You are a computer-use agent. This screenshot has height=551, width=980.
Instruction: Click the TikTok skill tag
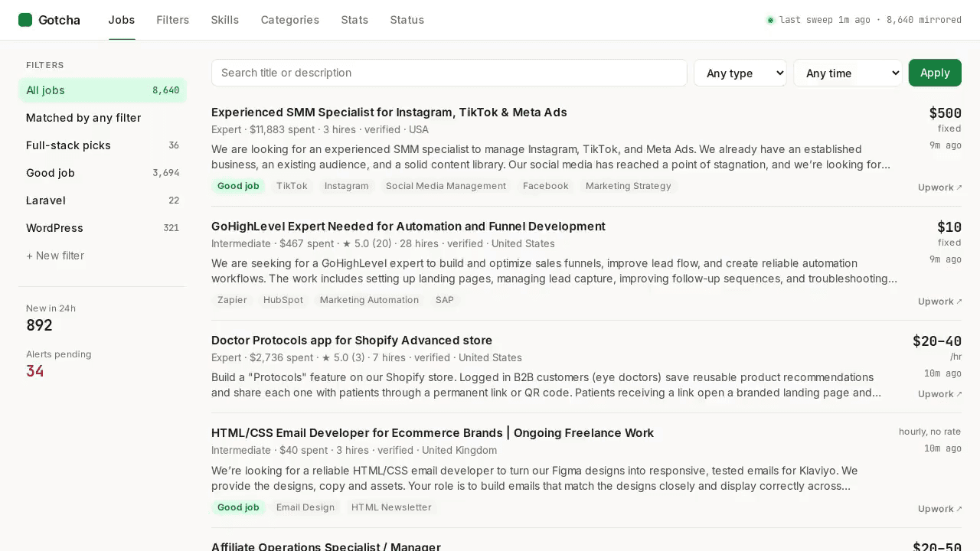[292, 186]
